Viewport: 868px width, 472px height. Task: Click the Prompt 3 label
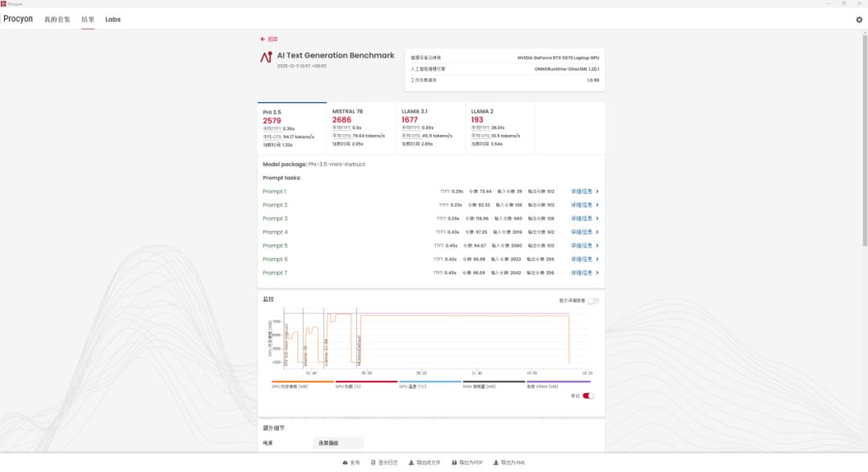[x=275, y=218]
